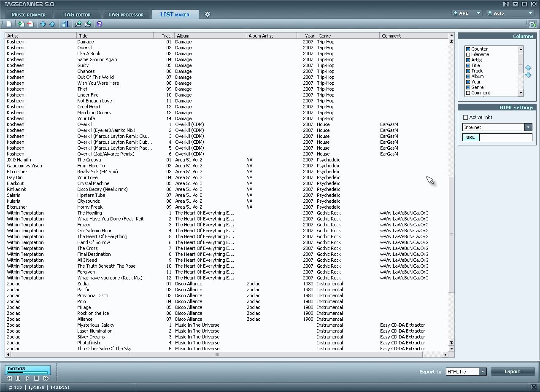This screenshot has width=540, height=392.
Task: Click the new blank list icon
Action: (9, 24)
